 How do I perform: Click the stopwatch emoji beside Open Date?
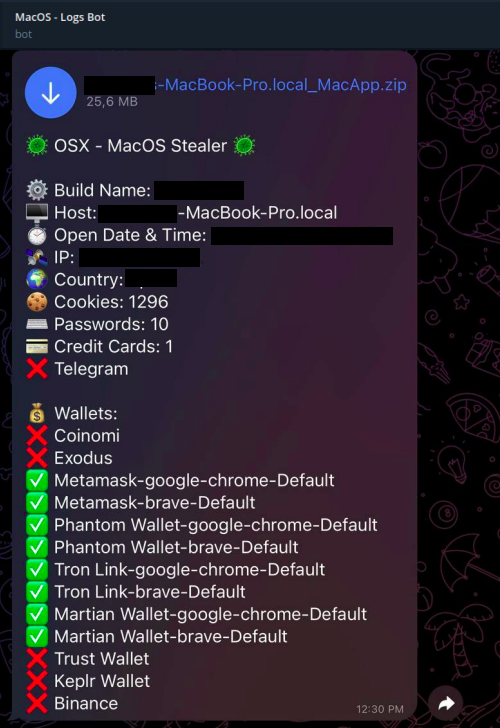click(37, 235)
